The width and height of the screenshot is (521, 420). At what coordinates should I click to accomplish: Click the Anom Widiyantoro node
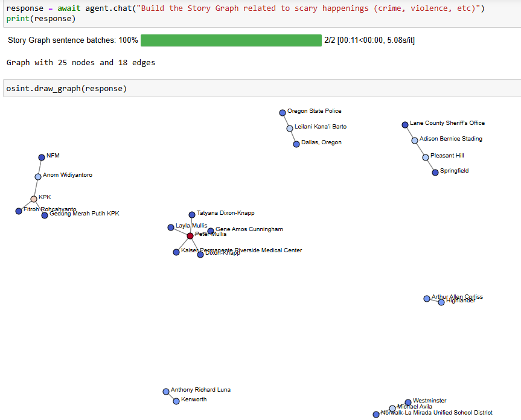[38, 177]
